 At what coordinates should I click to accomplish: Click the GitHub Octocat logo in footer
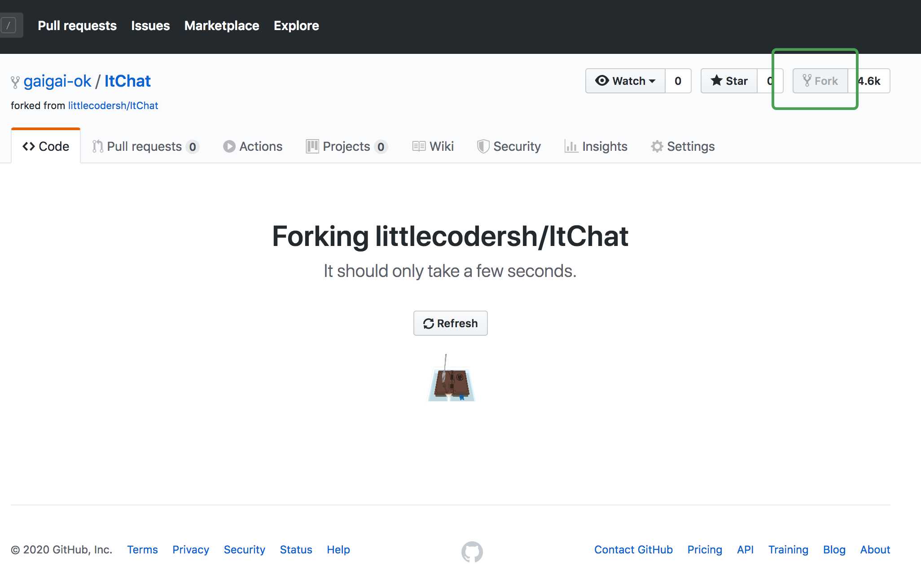(x=472, y=552)
